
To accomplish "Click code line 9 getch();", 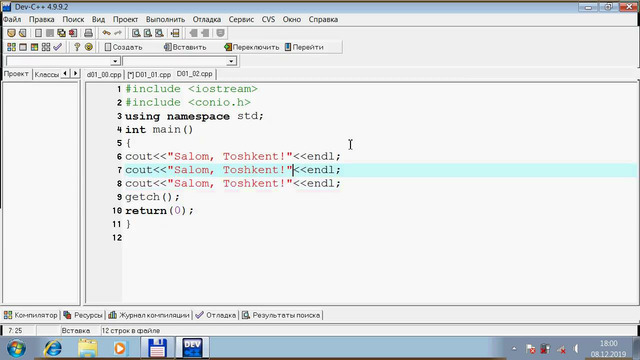I will click(x=152, y=197).
